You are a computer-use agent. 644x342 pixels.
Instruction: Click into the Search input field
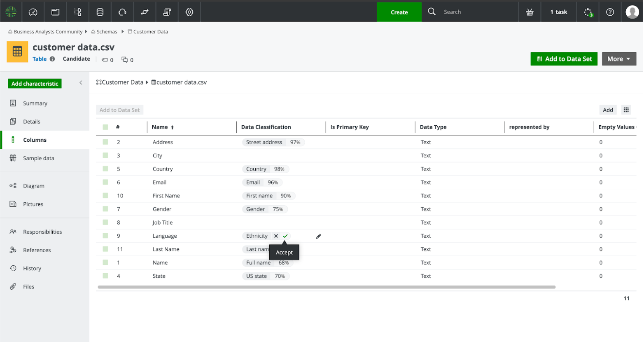pos(478,12)
